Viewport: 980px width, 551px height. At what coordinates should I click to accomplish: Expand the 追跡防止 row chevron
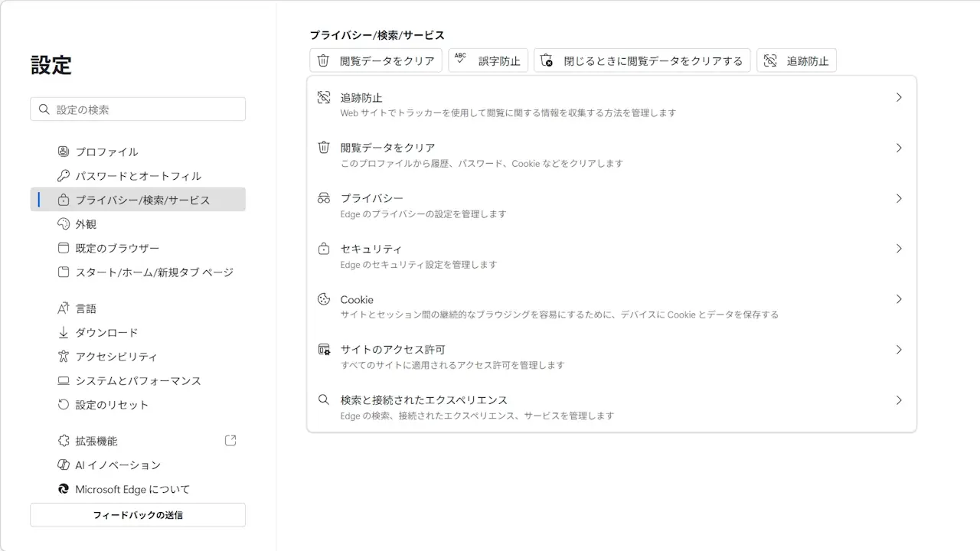(x=899, y=98)
